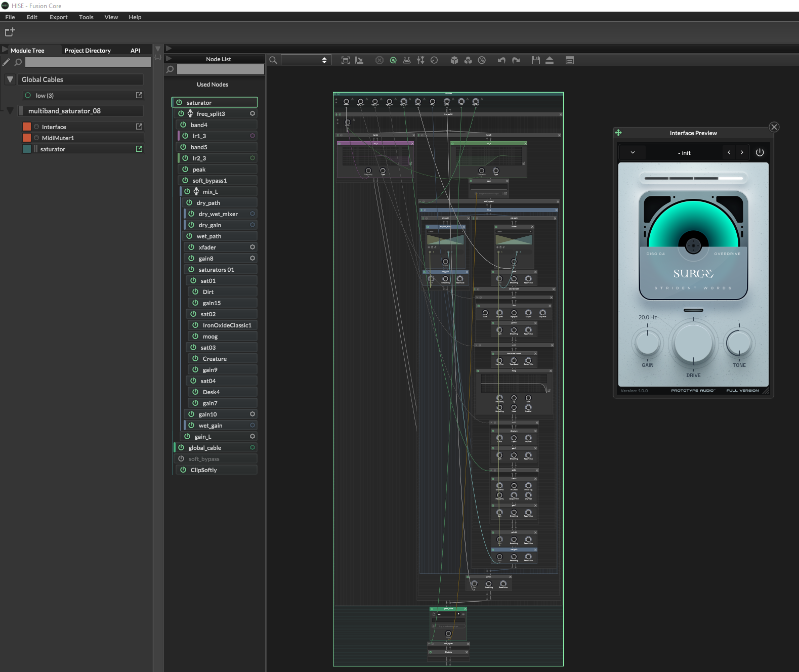The height and width of the screenshot is (672, 799).
Task: Toggle power of moog node
Action: (x=195, y=336)
